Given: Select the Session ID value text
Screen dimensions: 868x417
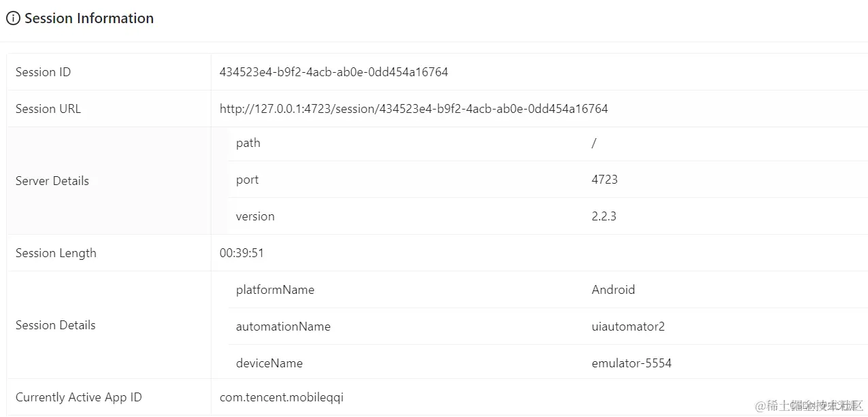Looking at the screenshot, I should [334, 72].
